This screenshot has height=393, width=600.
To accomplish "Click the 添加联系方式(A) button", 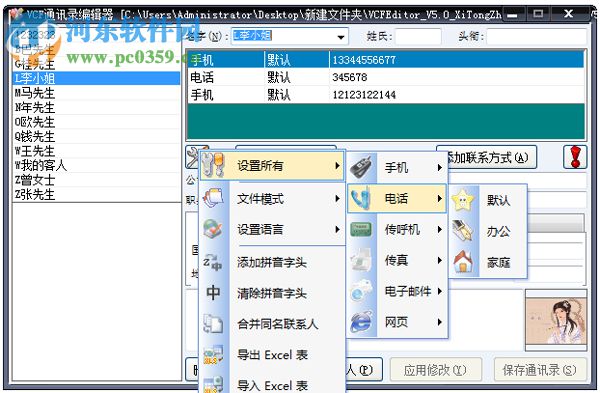I will tap(491, 157).
